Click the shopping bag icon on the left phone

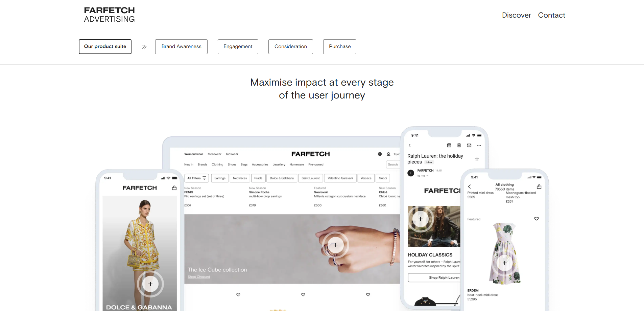point(174,188)
